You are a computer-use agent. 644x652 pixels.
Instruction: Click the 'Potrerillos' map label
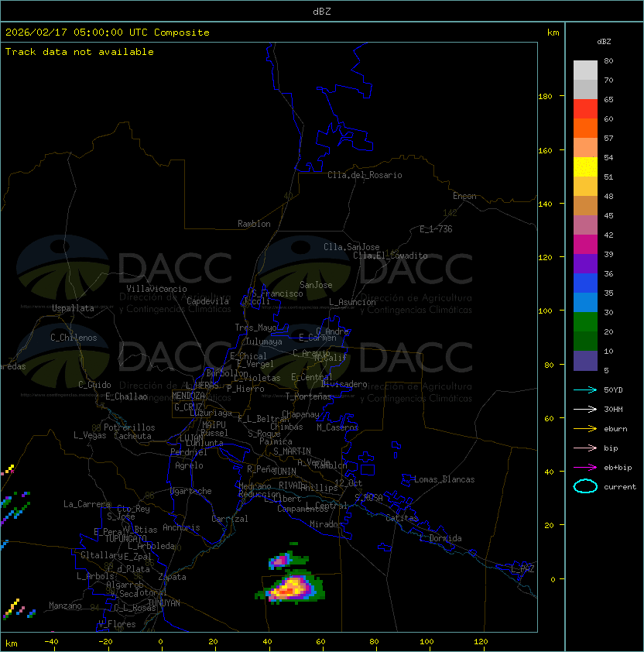[x=129, y=427]
